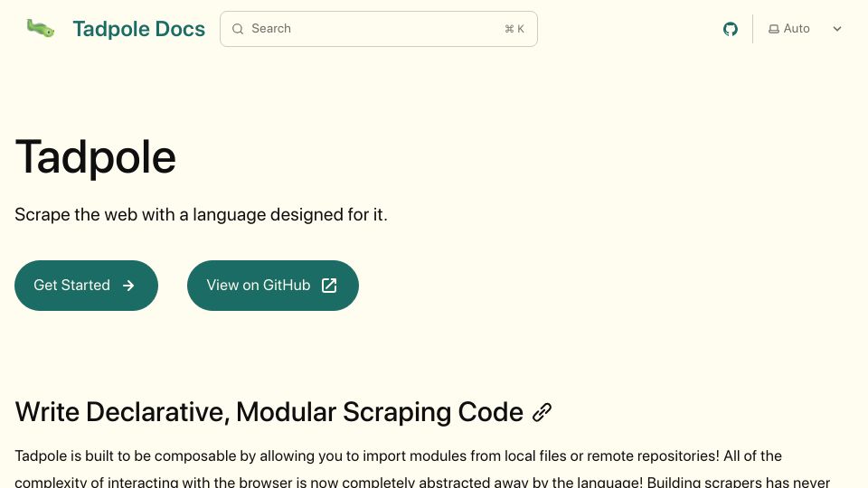The image size is (868, 488).
Task: Open the View on GitHub button
Action: pyautogui.click(x=273, y=286)
